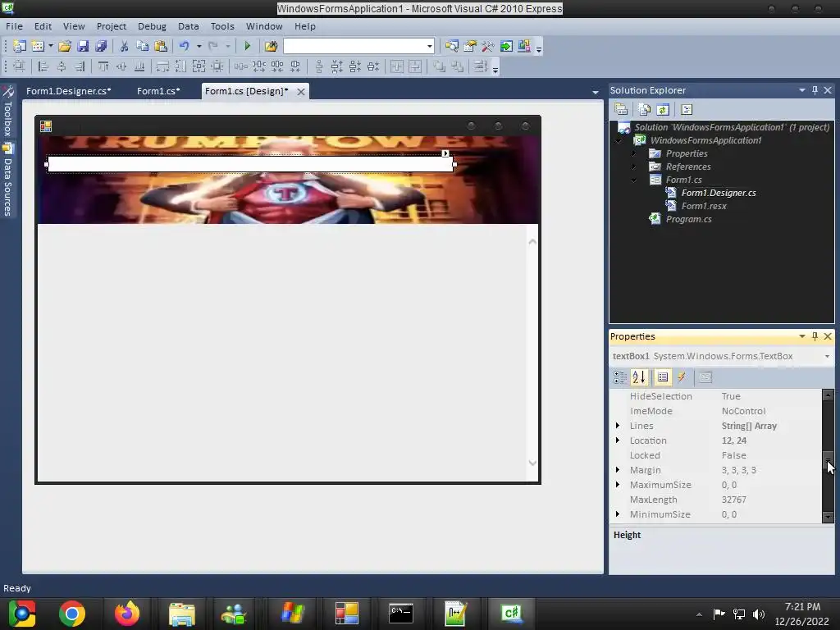This screenshot has height=630, width=840.
Task: Refresh Solution Explorer with the Refresh icon
Action: click(x=663, y=109)
